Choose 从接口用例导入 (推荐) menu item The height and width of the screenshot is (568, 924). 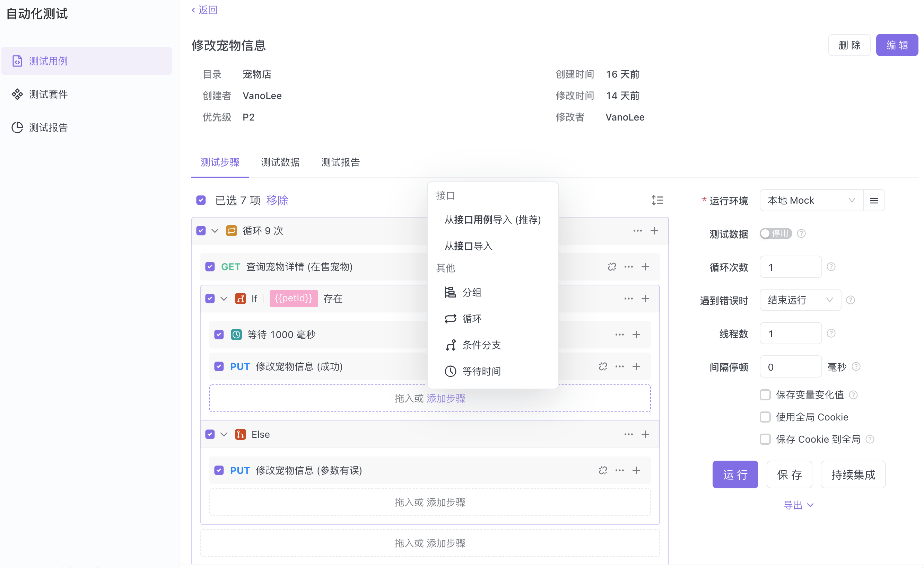[492, 220]
